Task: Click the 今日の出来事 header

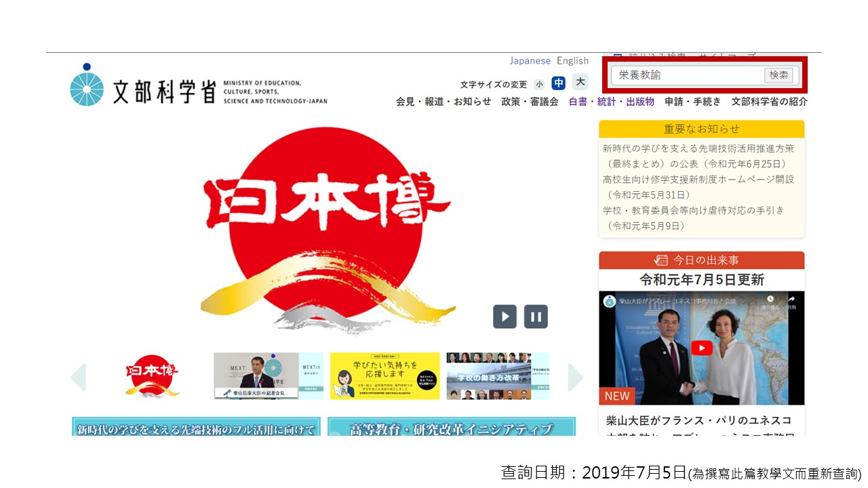Action: pos(702,260)
